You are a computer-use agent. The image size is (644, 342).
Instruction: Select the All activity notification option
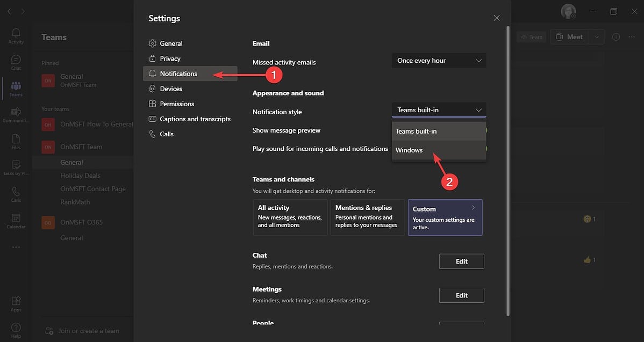[290, 217]
